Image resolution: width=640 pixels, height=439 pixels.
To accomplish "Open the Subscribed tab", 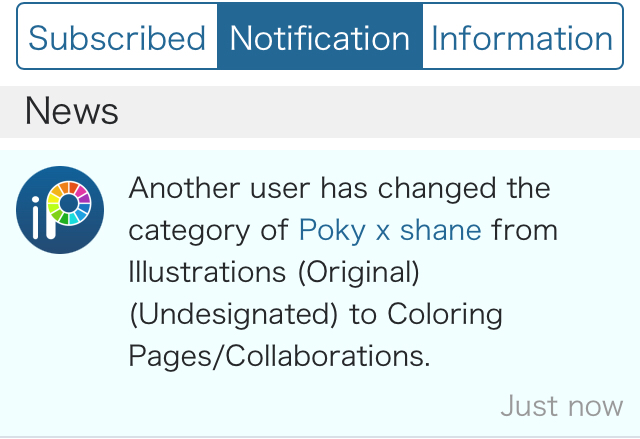I will coord(117,38).
